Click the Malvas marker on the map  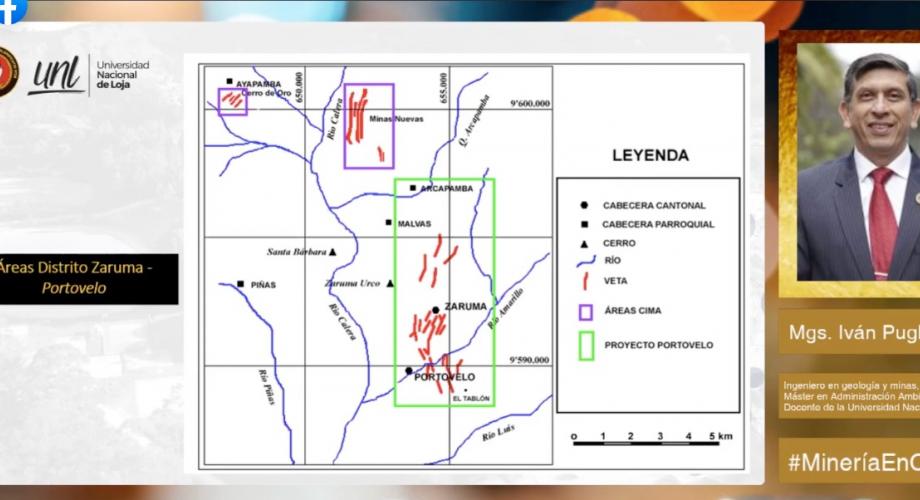389,223
